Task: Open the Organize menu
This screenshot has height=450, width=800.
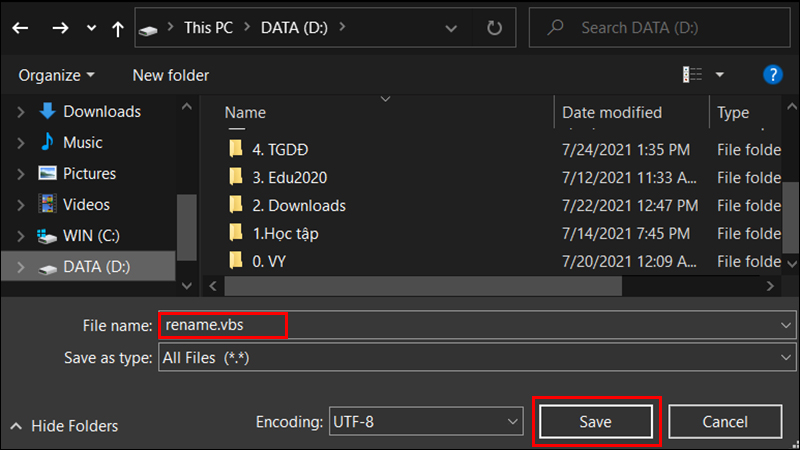Action: [56, 76]
